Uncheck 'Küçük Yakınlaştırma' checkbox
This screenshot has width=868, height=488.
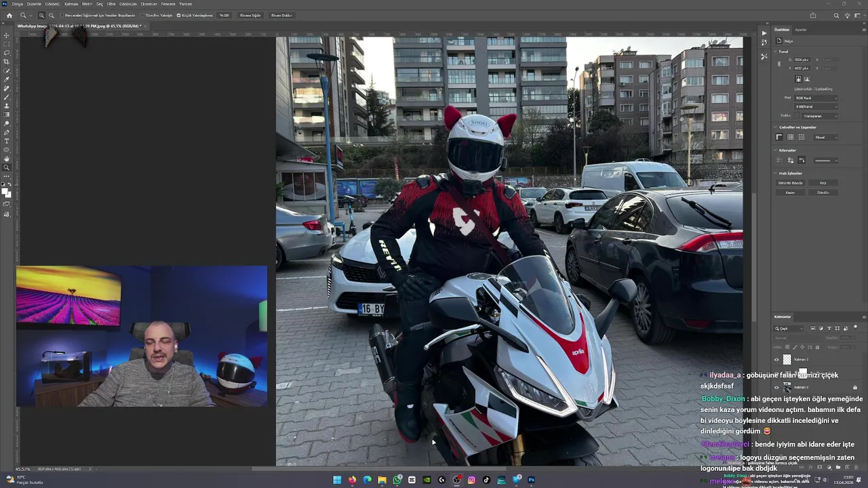tap(179, 15)
